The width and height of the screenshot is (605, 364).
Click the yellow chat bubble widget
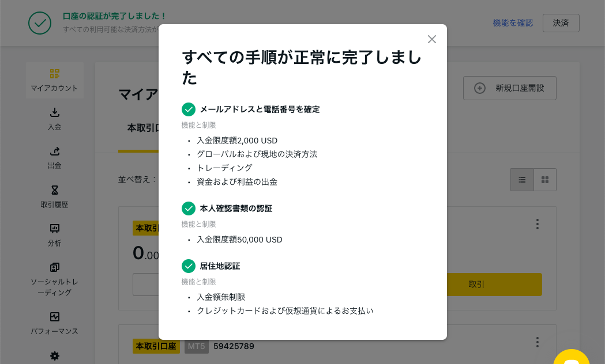pyautogui.click(x=572, y=357)
